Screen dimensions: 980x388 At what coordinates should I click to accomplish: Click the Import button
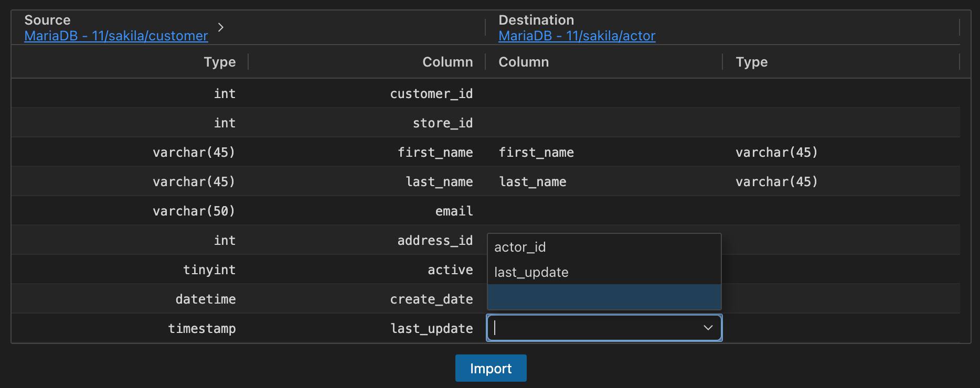pos(491,368)
